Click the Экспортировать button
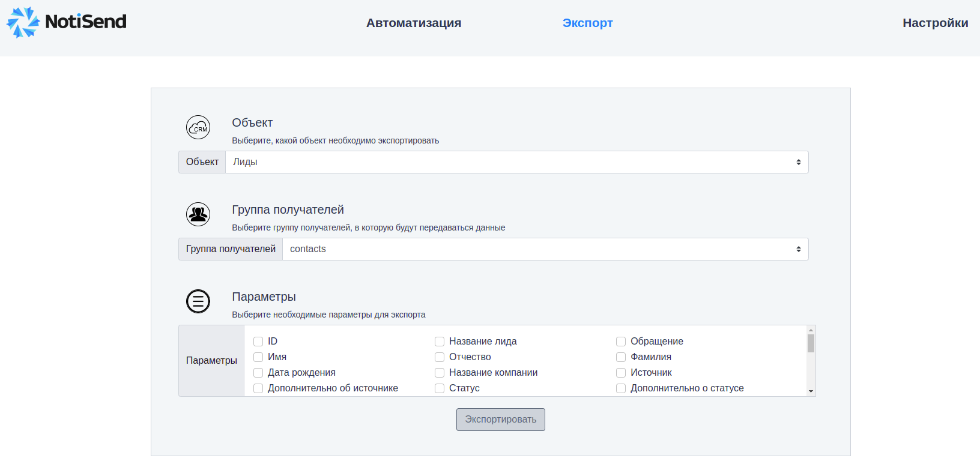The width and height of the screenshot is (980, 467). pyautogui.click(x=501, y=420)
